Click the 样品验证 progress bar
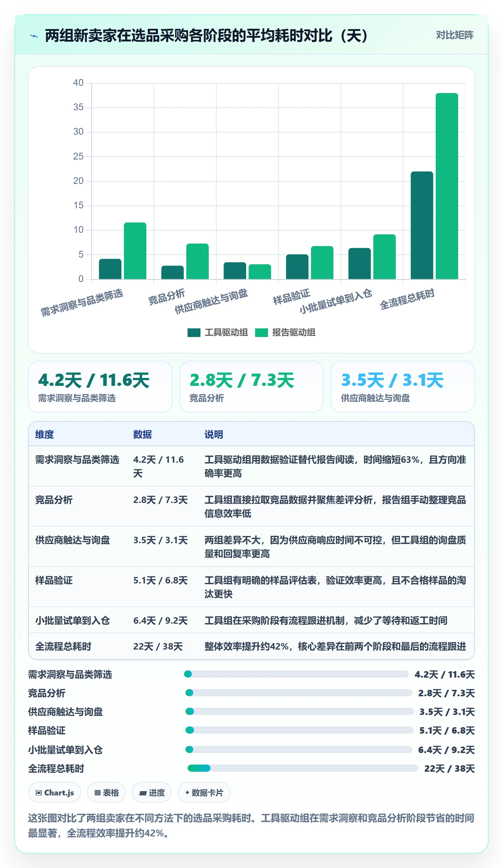 (x=299, y=730)
